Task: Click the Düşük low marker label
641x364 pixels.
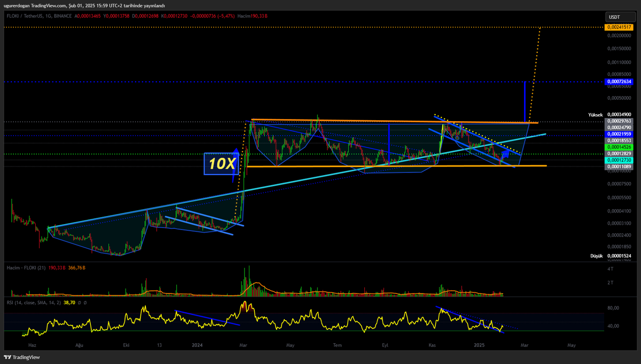Action: (x=596, y=256)
